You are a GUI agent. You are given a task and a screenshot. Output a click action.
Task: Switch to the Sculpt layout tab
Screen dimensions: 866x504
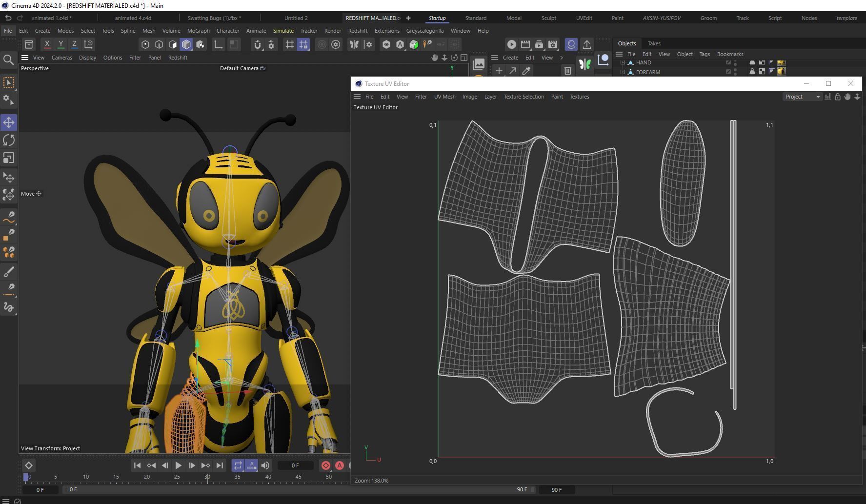(x=548, y=18)
